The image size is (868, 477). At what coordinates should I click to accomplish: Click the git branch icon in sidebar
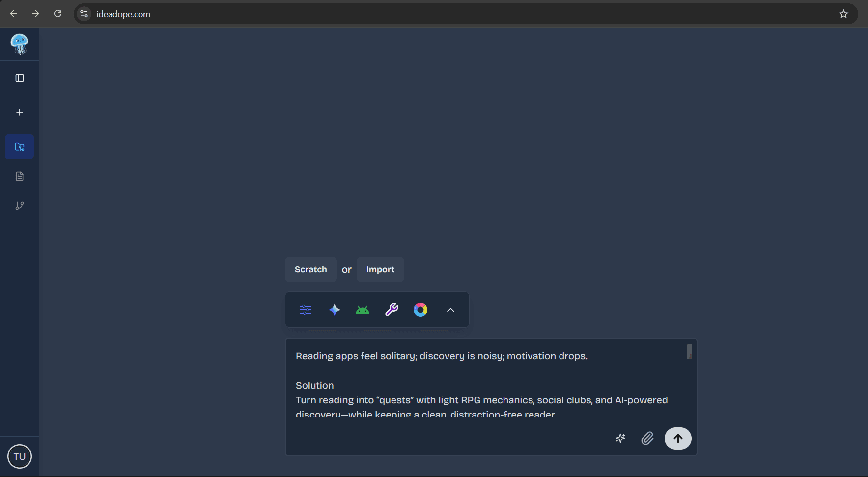pos(19,206)
